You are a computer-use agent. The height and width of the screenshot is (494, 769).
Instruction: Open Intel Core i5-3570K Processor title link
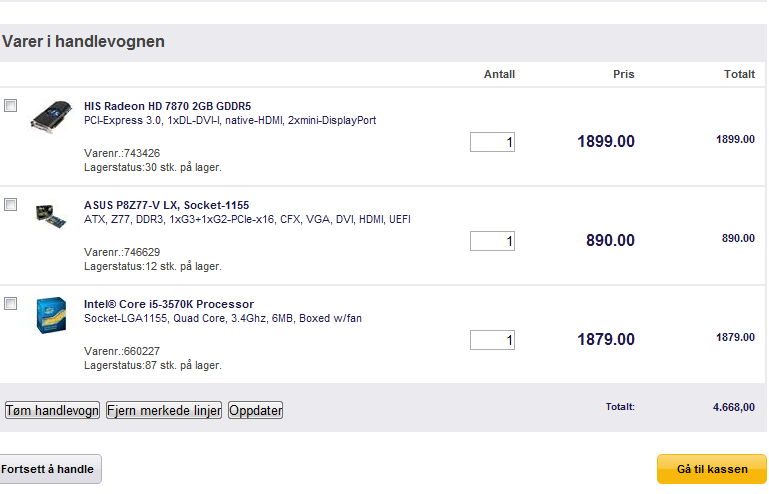[169, 304]
